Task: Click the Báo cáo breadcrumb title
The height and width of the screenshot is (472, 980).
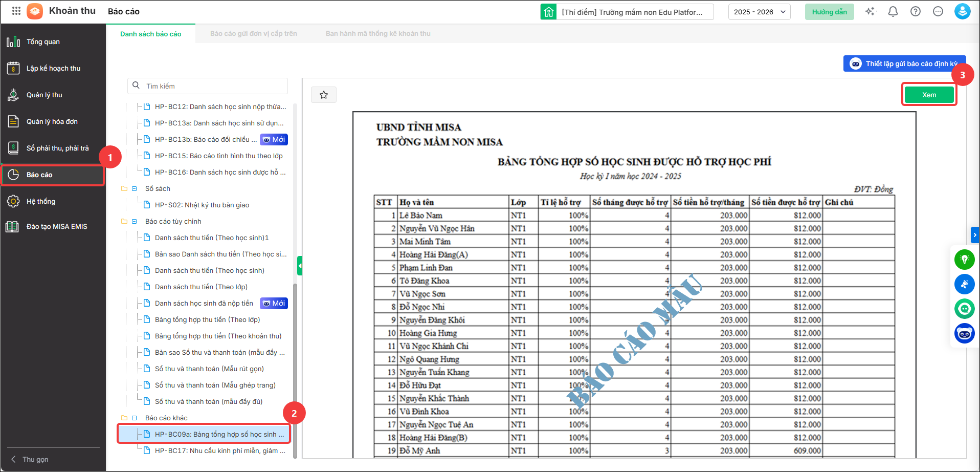Action: tap(124, 11)
